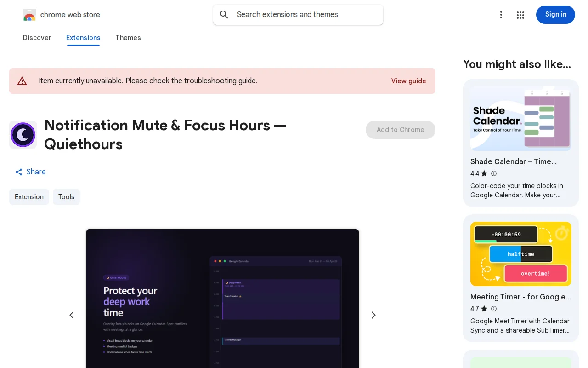Click the Share link
The image size is (588, 368).
coord(30,172)
